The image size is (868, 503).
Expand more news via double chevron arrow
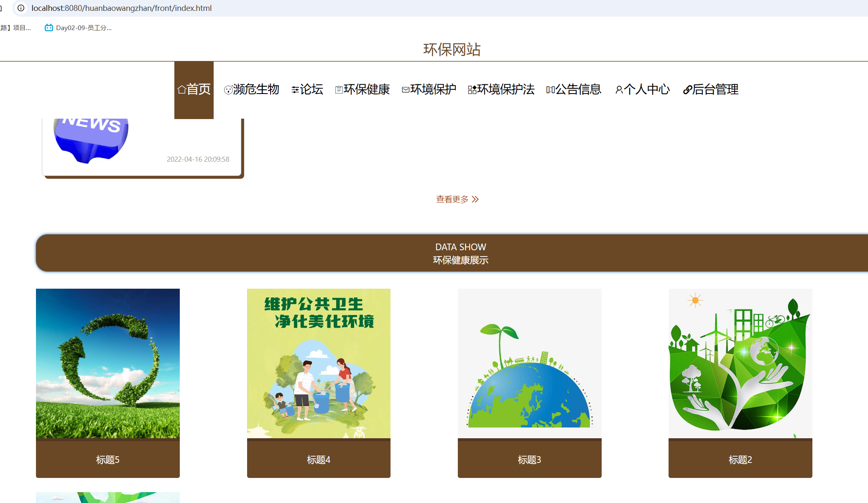[475, 199]
